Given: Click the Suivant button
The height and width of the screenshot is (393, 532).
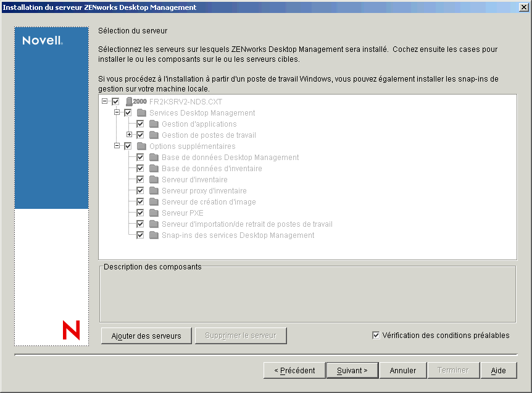Looking at the screenshot, I should pos(352,370).
